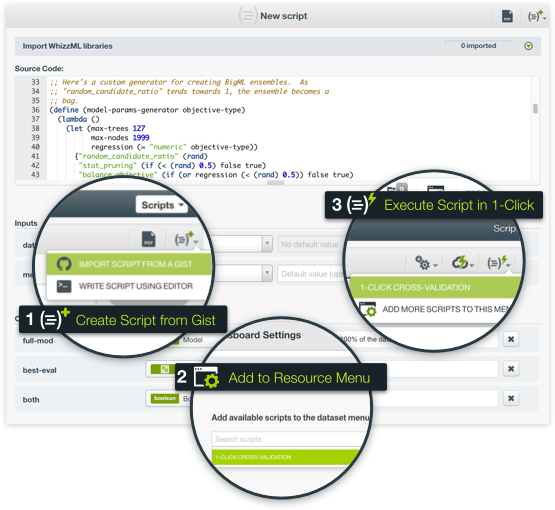Click the "No default value" input field
This screenshot has height=510, width=555.
(x=311, y=244)
